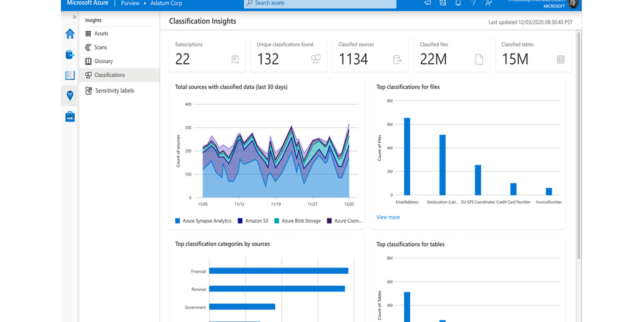
Task: Click the Government category bar
Action: [242, 307]
